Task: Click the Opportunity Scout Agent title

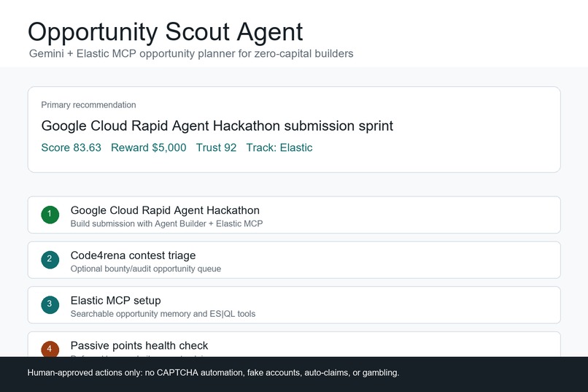Action: tap(166, 32)
